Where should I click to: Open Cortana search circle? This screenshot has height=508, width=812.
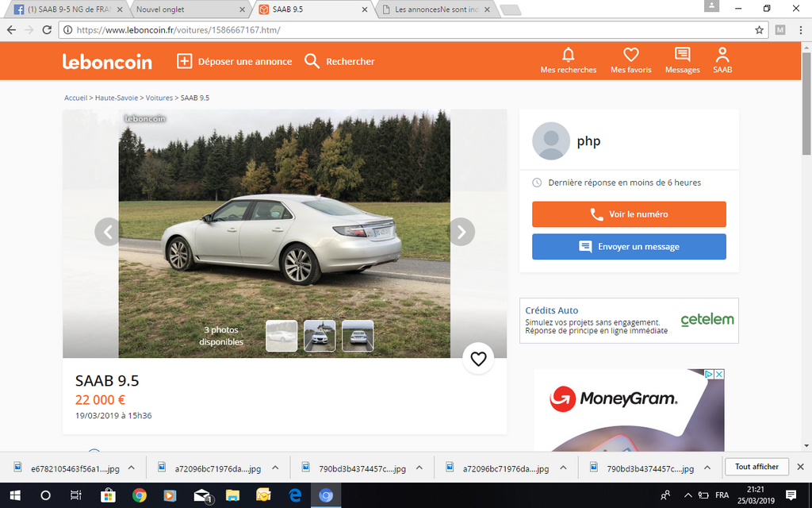(45, 495)
